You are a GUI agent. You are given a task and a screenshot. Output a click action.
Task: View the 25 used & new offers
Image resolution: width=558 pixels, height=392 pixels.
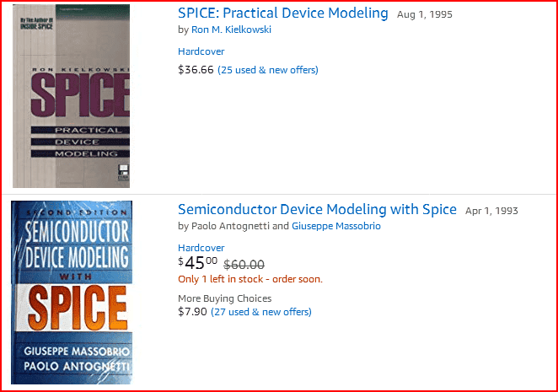268,70
